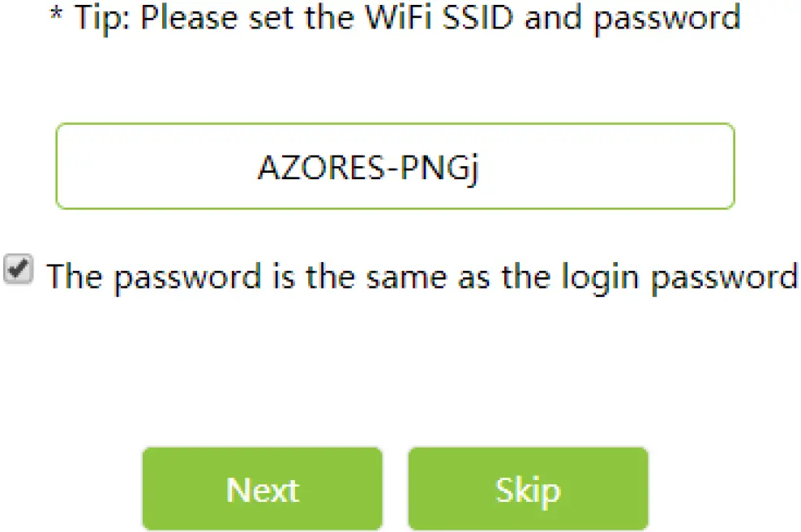The height and width of the screenshot is (532, 801).
Task: Click the "* Tip:" text at the top
Action: [x=91, y=18]
